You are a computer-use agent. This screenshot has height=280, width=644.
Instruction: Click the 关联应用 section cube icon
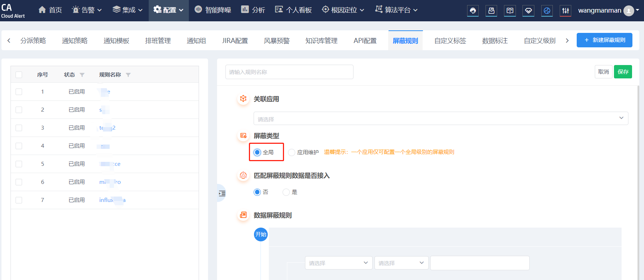pos(243,99)
